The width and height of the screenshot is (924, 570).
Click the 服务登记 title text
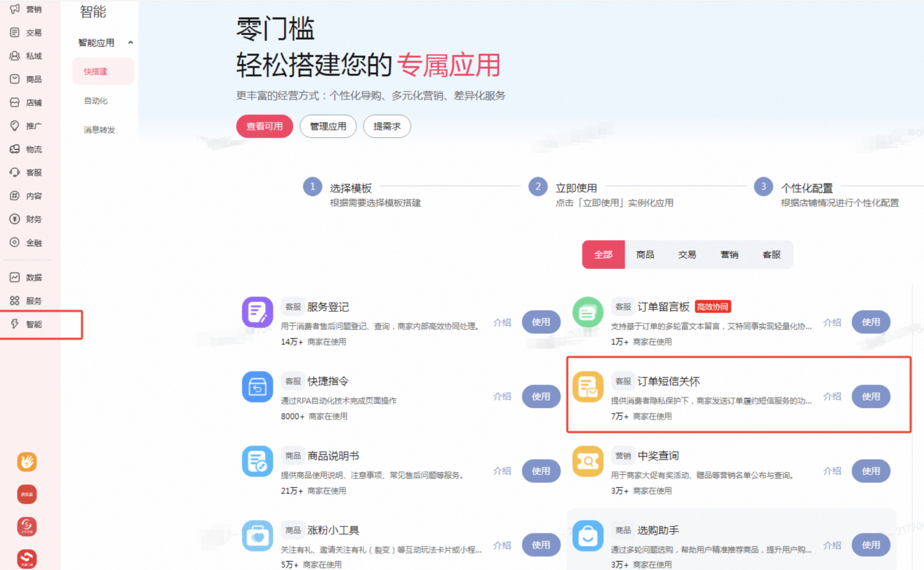328,307
